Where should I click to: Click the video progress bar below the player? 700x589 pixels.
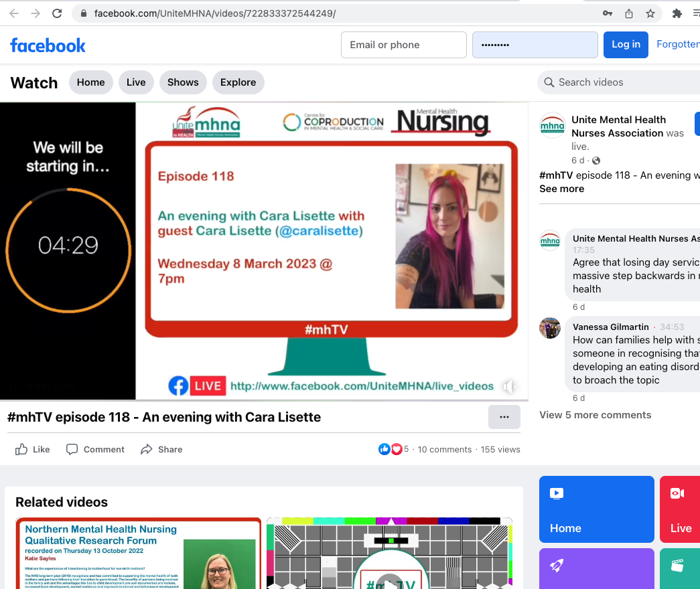[265, 400]
